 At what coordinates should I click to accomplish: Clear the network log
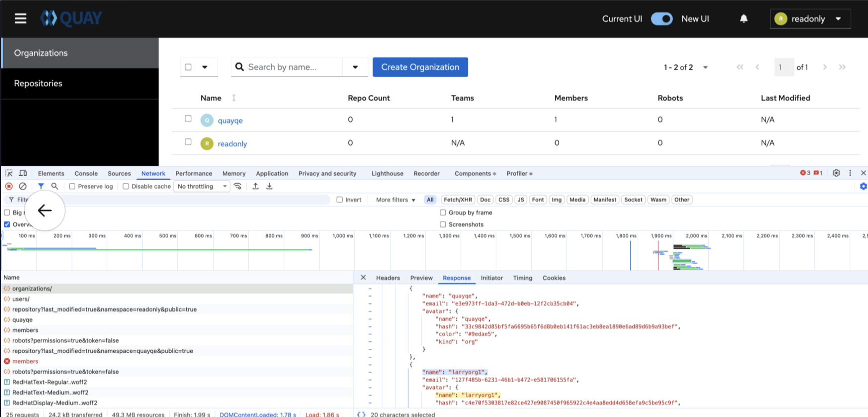pyautogui.click(x=23, y=186)
